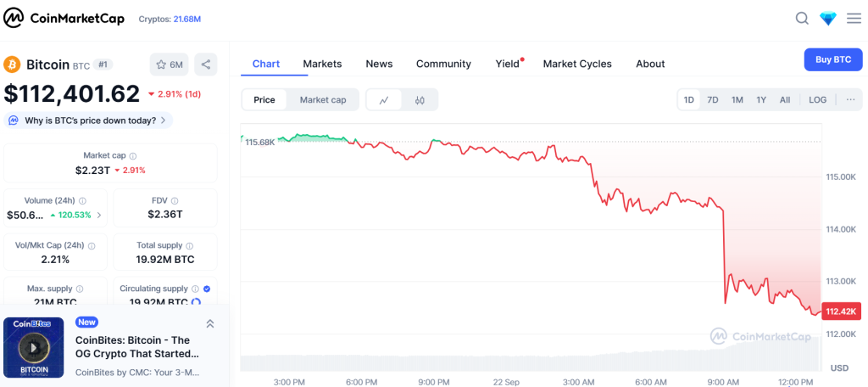Toggle chart to Market cap view
868x387 pixels.
click(323, 100)
